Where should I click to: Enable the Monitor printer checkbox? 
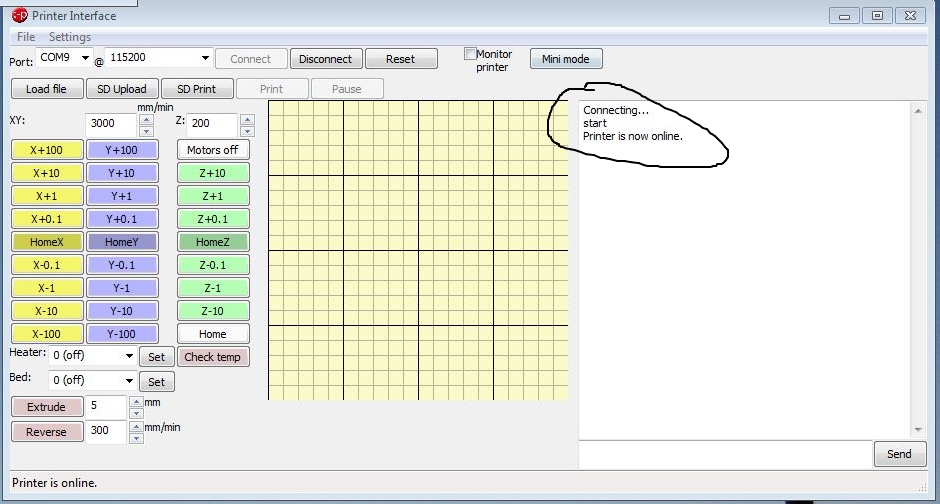(470, 54)
